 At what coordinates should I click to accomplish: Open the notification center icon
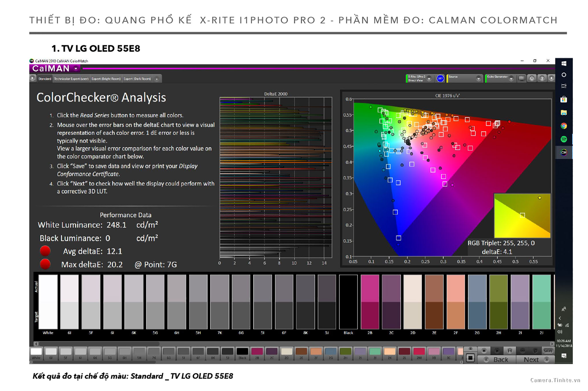564,356
